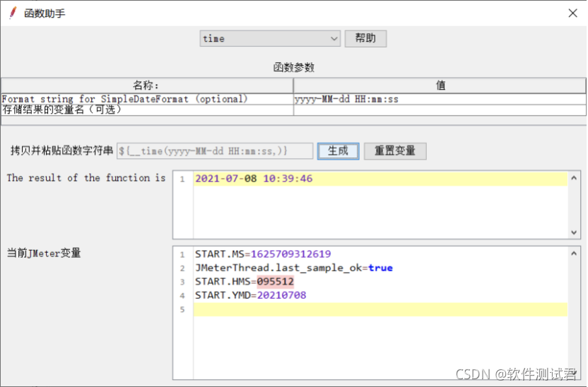Image resolution: width=588 pixels, height=387 pixels.
Task: Click the 名称 column header
Action: (x=147, y=85)
